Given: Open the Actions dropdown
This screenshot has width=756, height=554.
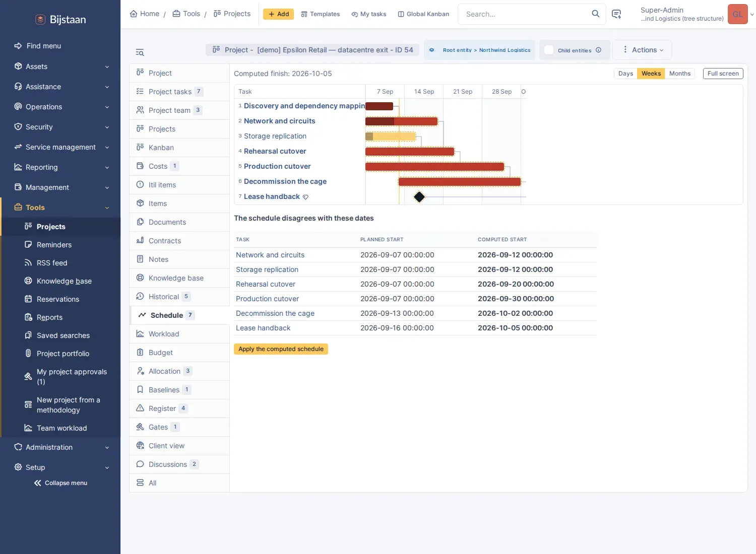Looking at the screenshot, I should click(643, 50).
